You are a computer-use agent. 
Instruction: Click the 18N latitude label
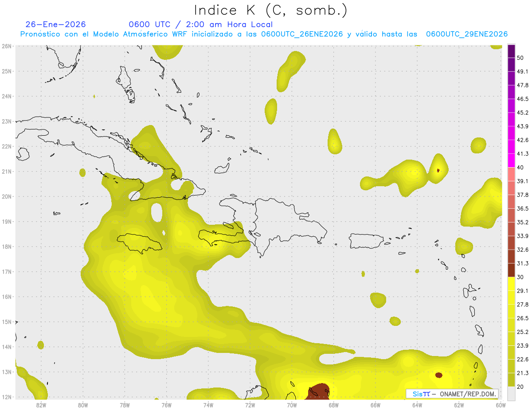7,247
